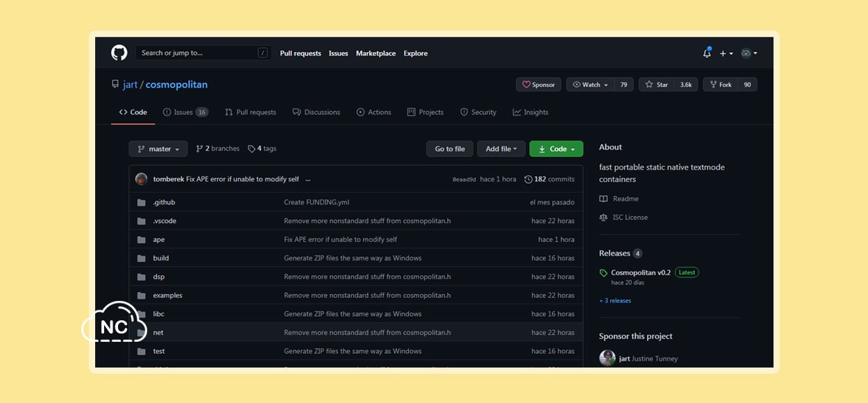This screenshot has height=403, width=868.
Task: Switch to the Discussions tab
Action: pyautogui.click(x=316, y=112)
